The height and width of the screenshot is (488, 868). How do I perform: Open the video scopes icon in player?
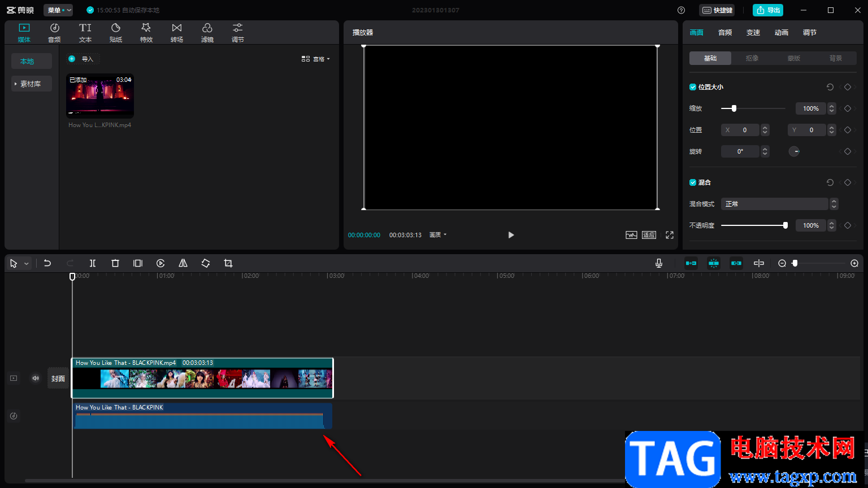631,235
